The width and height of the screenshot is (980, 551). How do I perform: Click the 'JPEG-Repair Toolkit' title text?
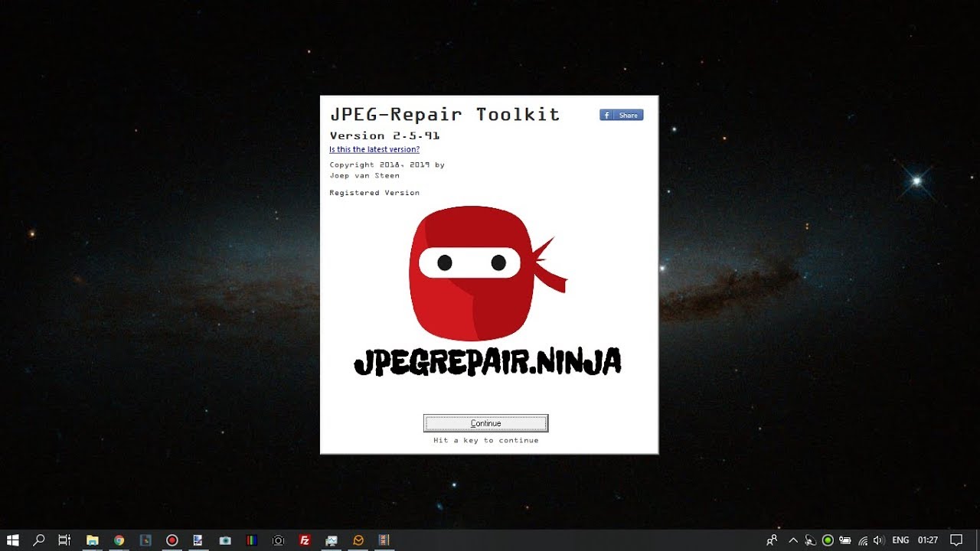445,115
